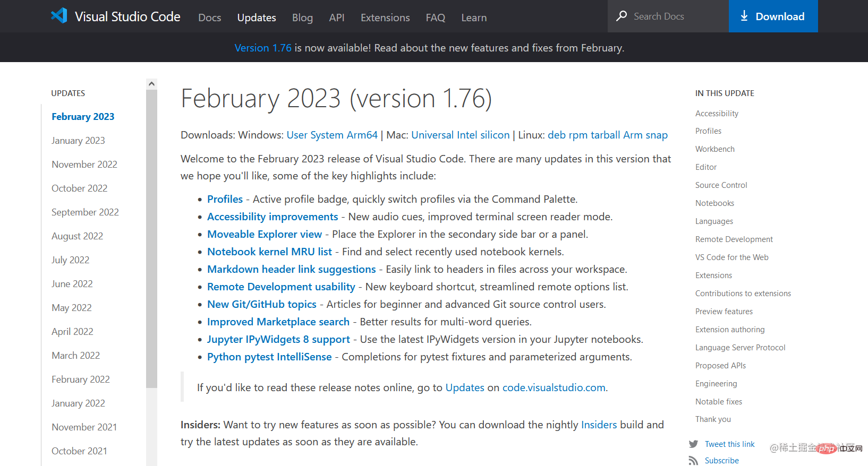868x466 pixels.
Task: Click the Twitter bird icon
Action: tap(693, 444)
